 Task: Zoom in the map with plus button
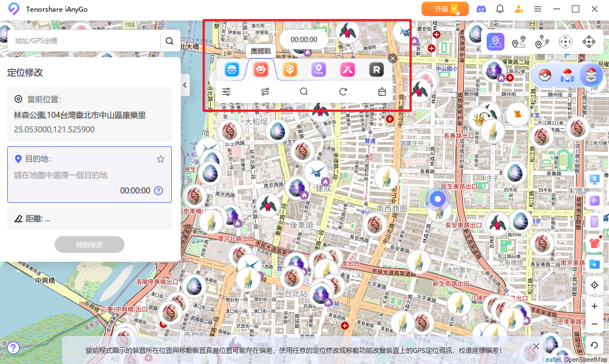click(594, 306)
